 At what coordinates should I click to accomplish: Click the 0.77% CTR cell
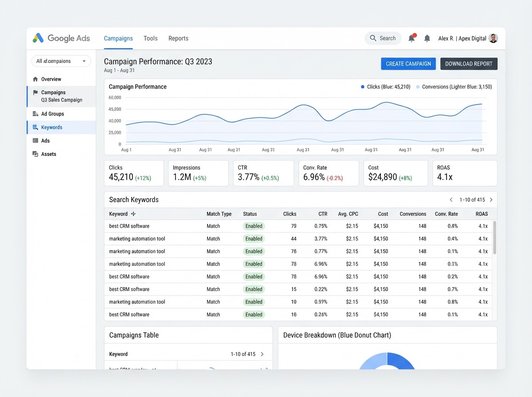pyautogui.click(x=321, y=251)
